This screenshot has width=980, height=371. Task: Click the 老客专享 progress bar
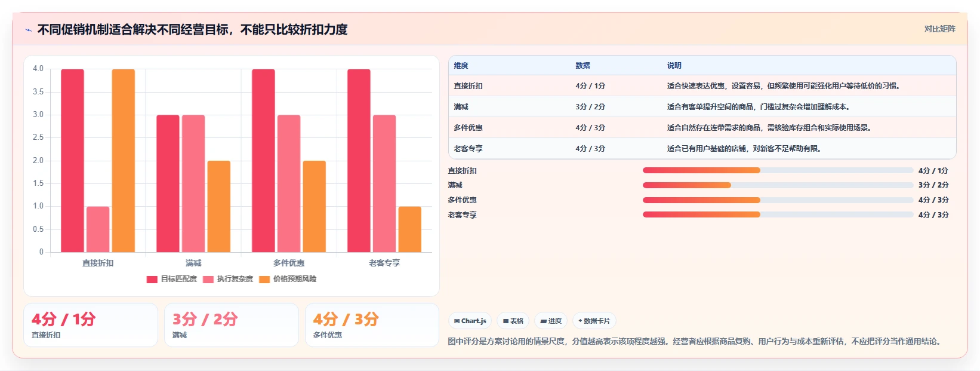pyautogui.click(x=778, y=214)
